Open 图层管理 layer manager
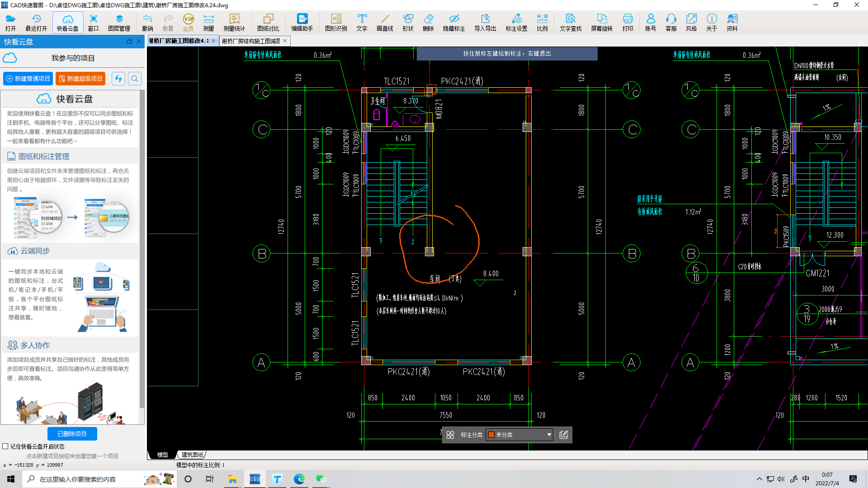This screenshot has width=868, height=488. click(119, 22)
